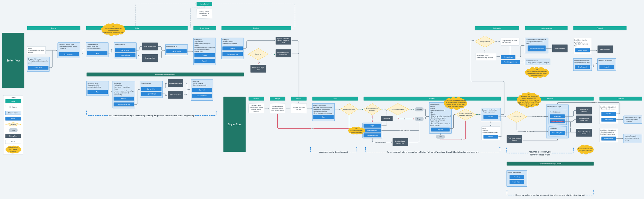644x199 pixels.
Task: Click the Set Up stage header
Action: (x=137, y=28)
